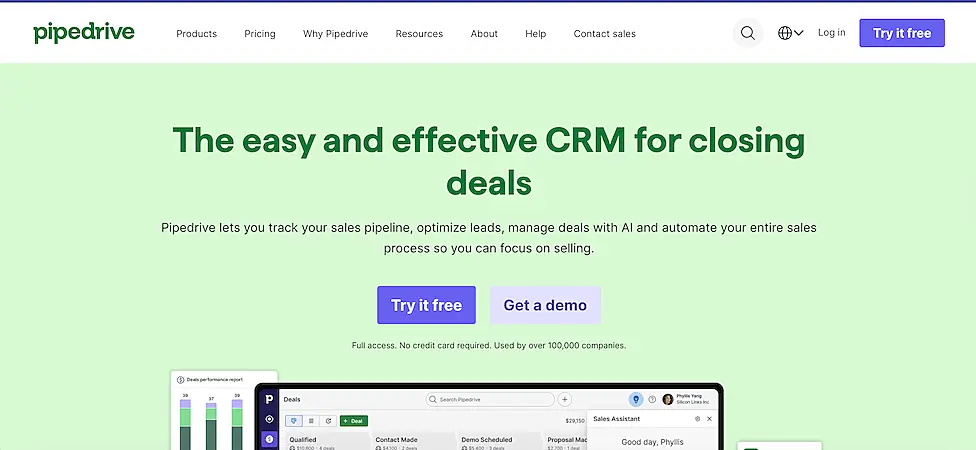Open the About menu
976x450 pixels.
pos(484,34)
